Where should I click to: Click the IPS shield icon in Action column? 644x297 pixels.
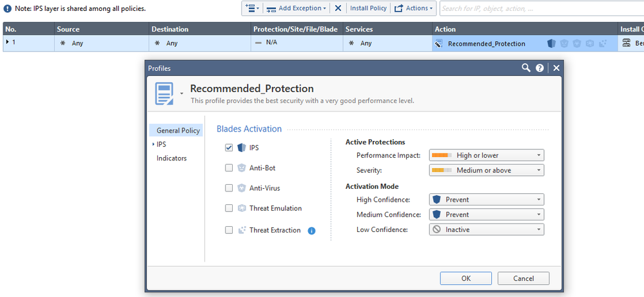pyautogui.click(x=551, y=44)
